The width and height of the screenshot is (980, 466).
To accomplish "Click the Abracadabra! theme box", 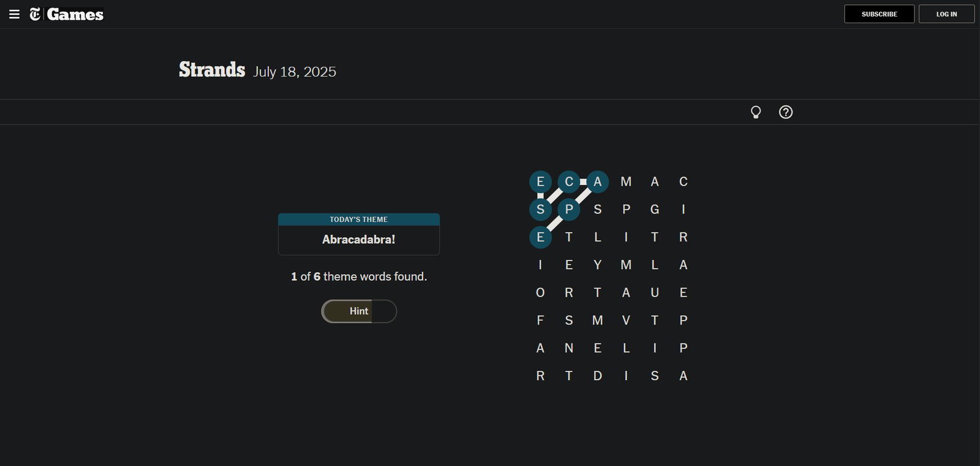I will click(359, 234).
